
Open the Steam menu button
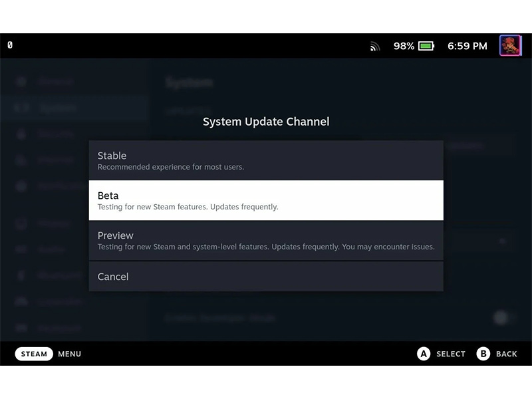[34, 354]
